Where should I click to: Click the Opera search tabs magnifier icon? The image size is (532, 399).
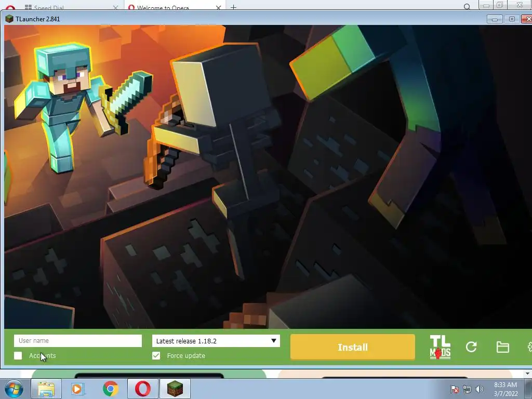467,6
